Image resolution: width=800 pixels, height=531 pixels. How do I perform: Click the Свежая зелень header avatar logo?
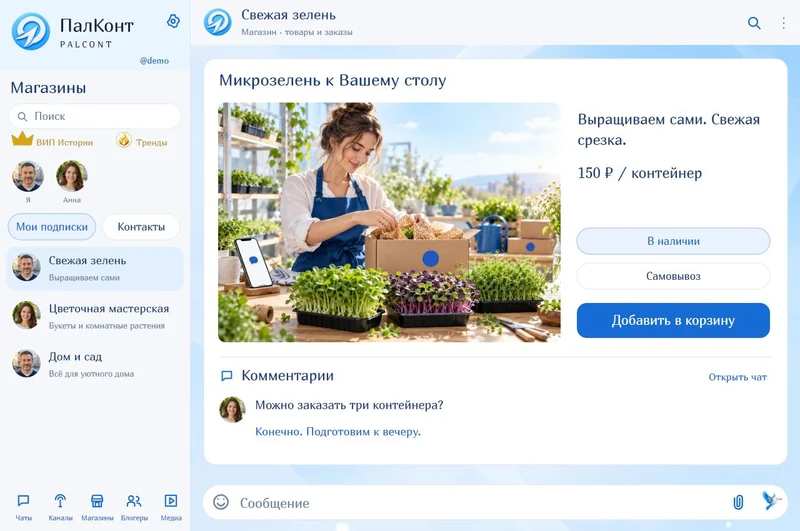click(x=218, y=22)
